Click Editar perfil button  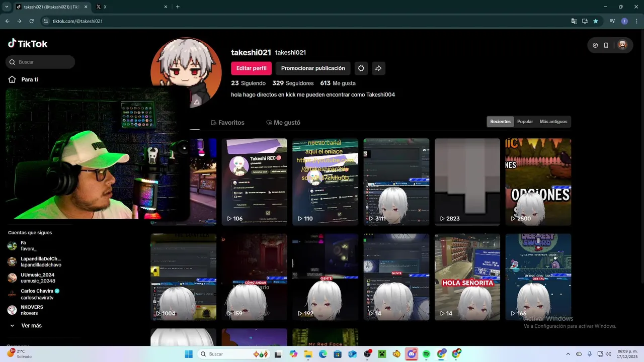pos(251,68)
